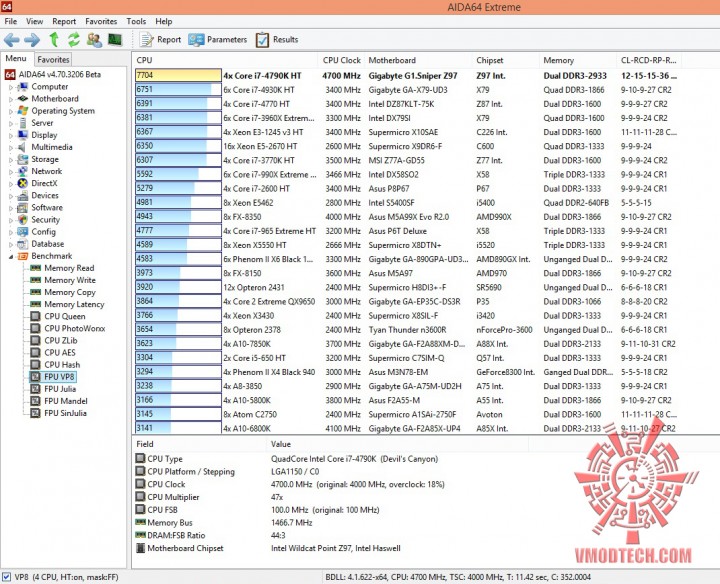
Task: Click the Value column header in the details pane
Action: coord(397,444)
